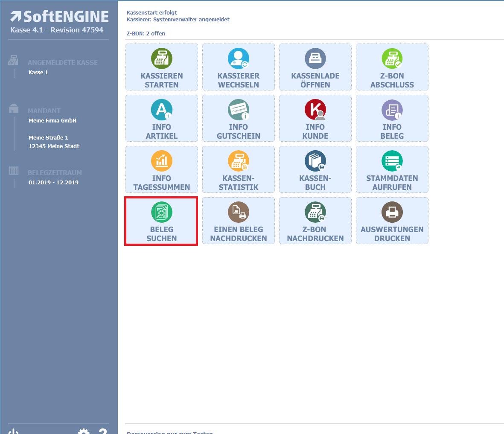This screenshot has height=434, width=504.
Task: Start the Z-Bon Abschluss
Action: (x=392, y=67)
